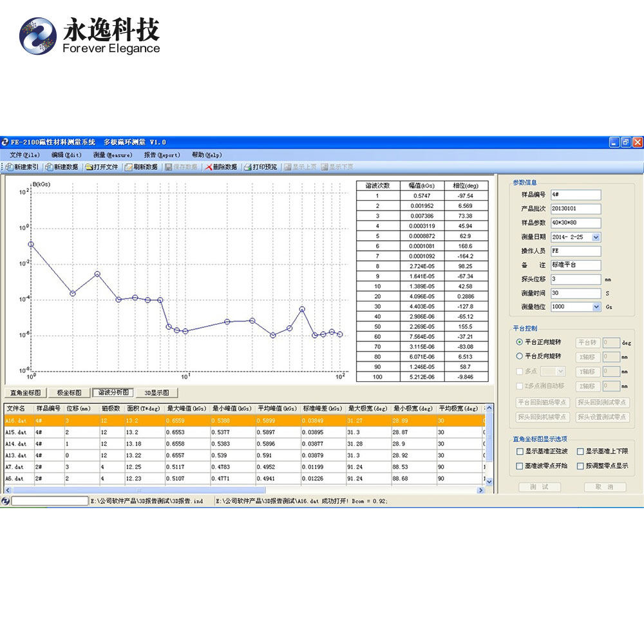Open the 报告(Report) menu
This screenshot has height=644, width=644.
pyautogui.click(x=162, y=155)
